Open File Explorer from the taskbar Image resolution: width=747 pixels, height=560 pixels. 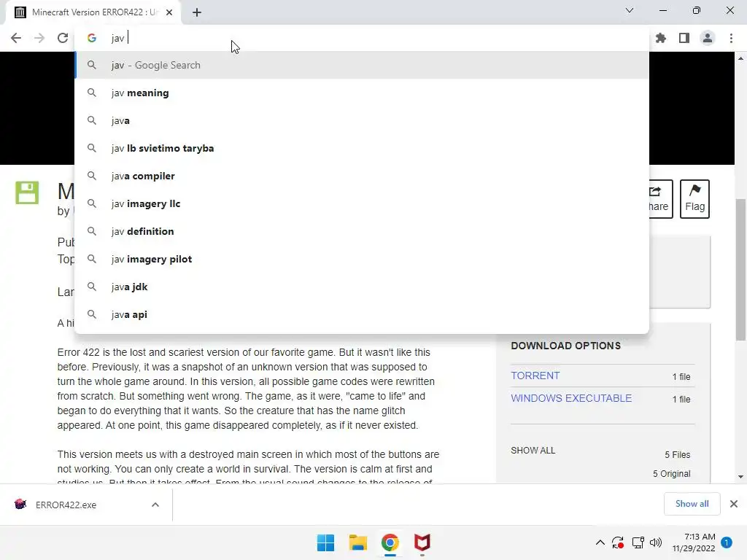357,542
